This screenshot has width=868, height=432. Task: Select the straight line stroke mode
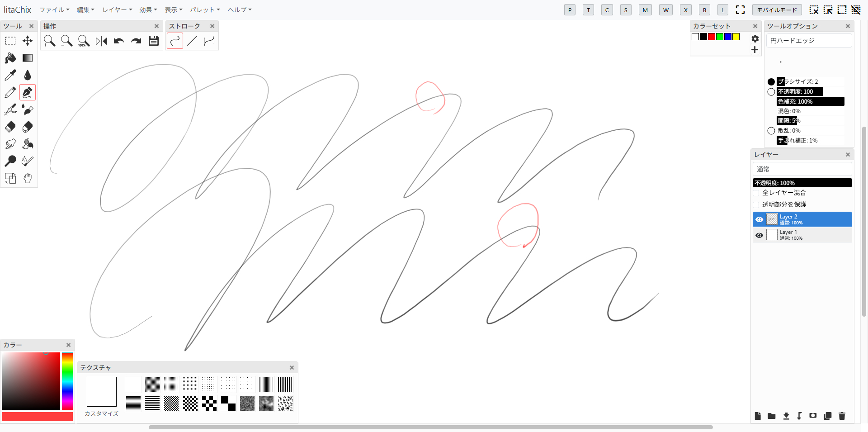192,41
